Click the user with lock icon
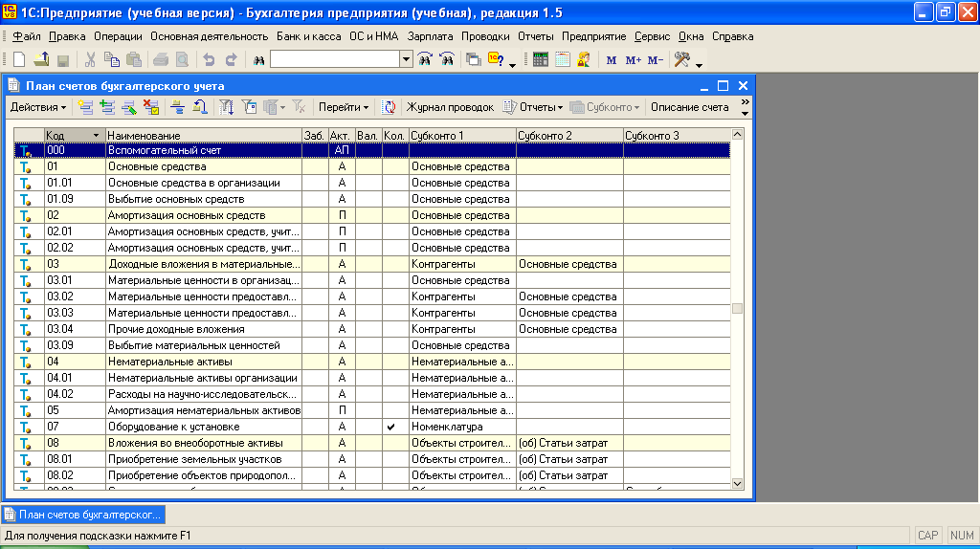 [x=584, y=59]
